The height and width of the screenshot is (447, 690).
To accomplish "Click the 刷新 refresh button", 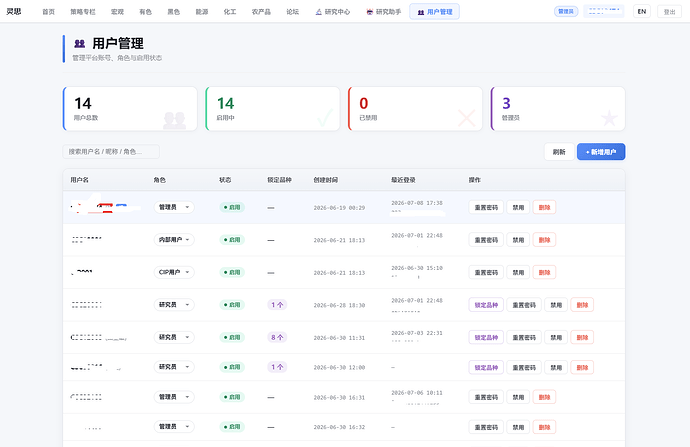I will (559, 152).
